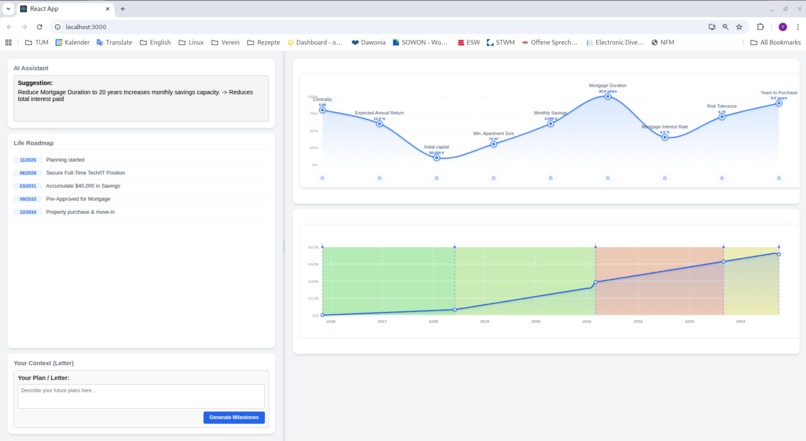
Task: Expand the Rezepte bookmark folder
Action: pos(263,42)
